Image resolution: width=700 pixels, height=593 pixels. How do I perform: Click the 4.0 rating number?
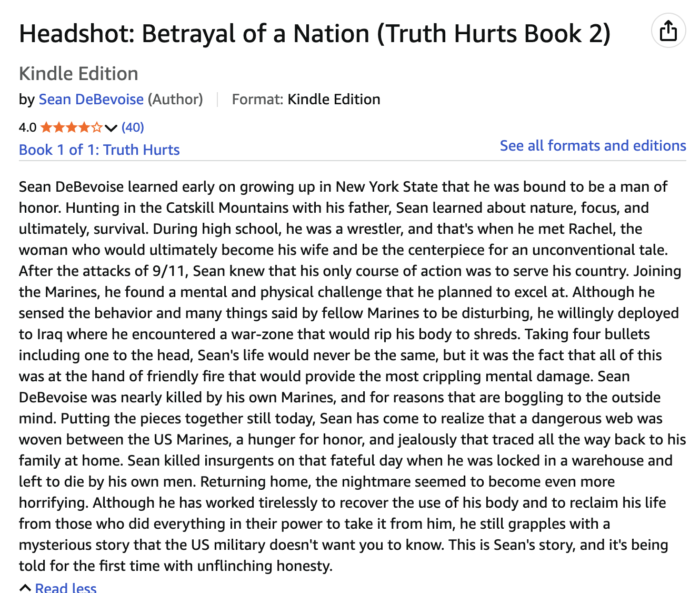(x=27, y=127)
